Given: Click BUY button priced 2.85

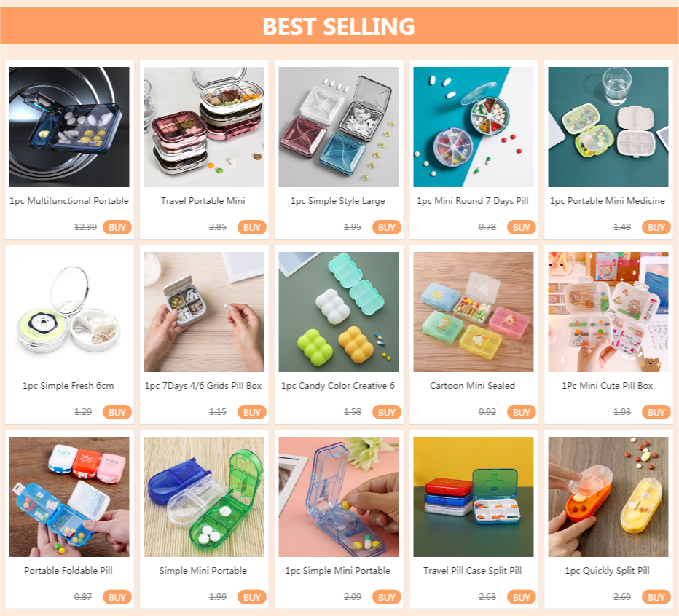Looking at the screenshot, I should (251, 227).
